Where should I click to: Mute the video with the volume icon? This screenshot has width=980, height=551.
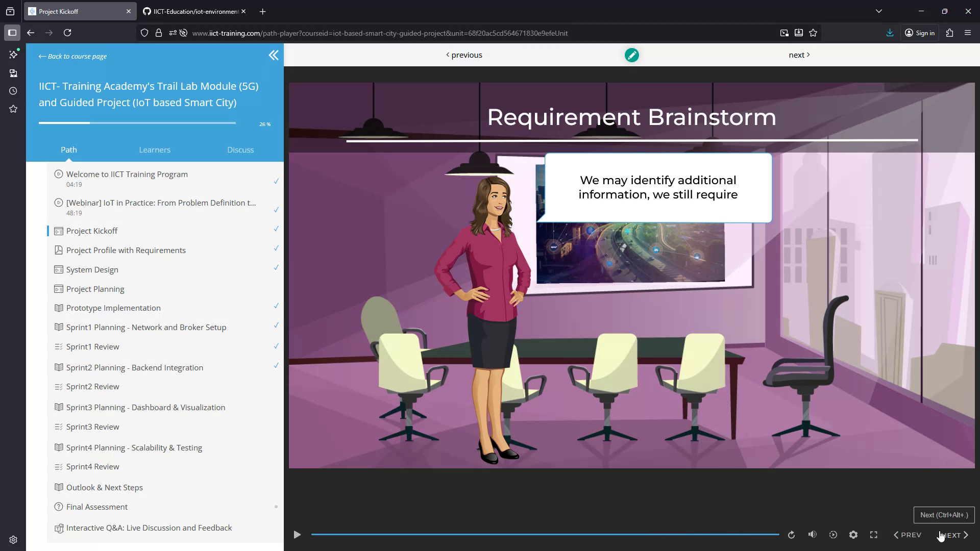[x=813, y=535]
